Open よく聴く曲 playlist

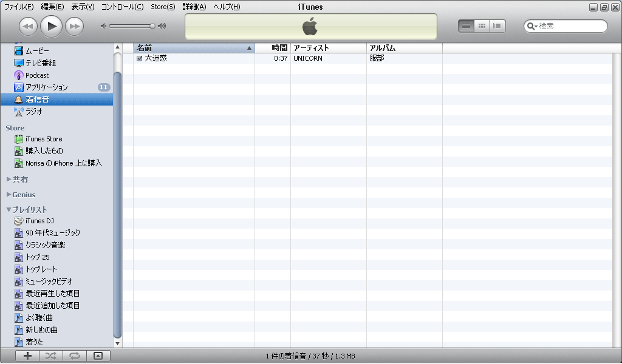tap(56, 318)
